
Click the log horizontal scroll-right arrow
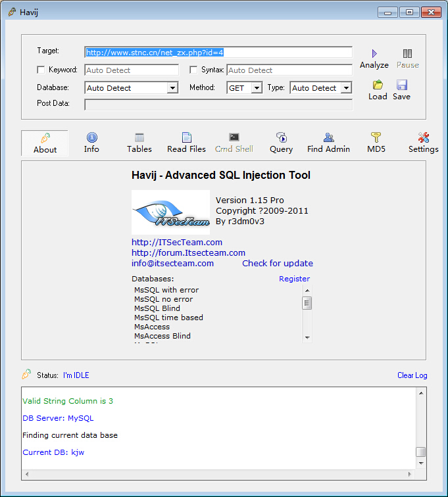[x=410, y=474]
